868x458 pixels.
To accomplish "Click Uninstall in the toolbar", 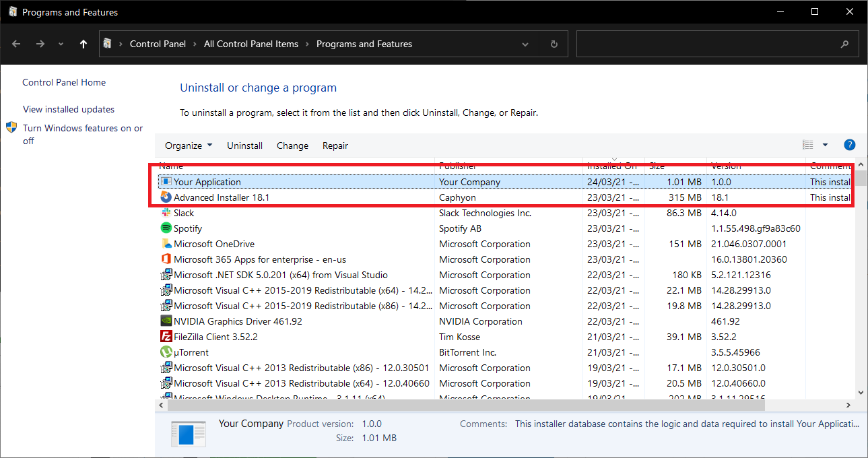I will pos(244,145).
